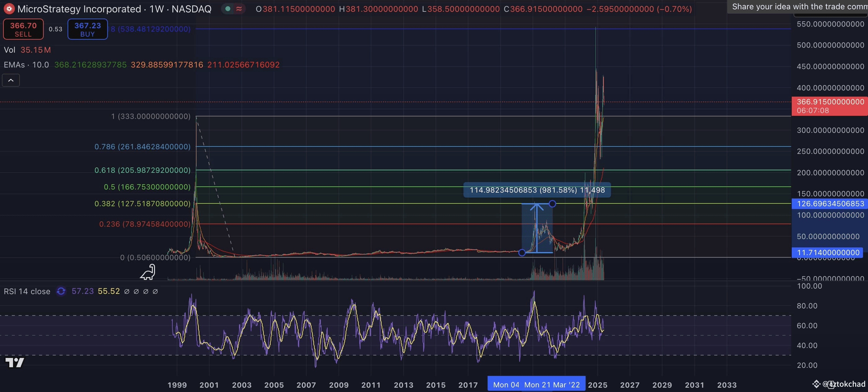Screen dimensions: 868x392
Task: Open symbol search via MicroStrategy Incorporated title
Action: pos(114,9)
